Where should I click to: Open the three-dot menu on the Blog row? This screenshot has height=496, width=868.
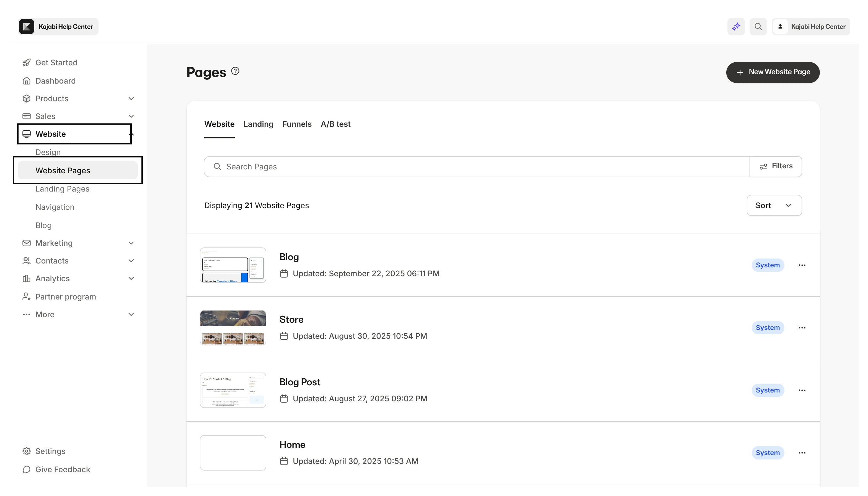pyautogui.click(x=802, y=265)
